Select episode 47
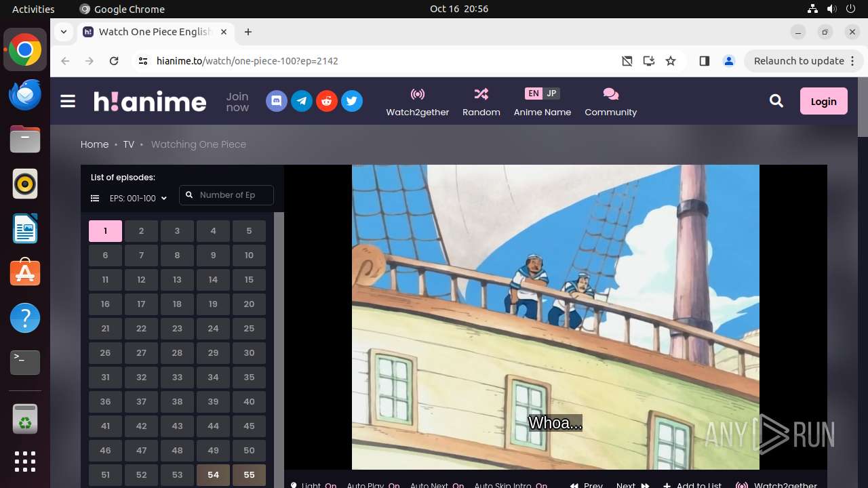Image resolution: width=868 pixels, height=488 pixels. pos(141,451)
